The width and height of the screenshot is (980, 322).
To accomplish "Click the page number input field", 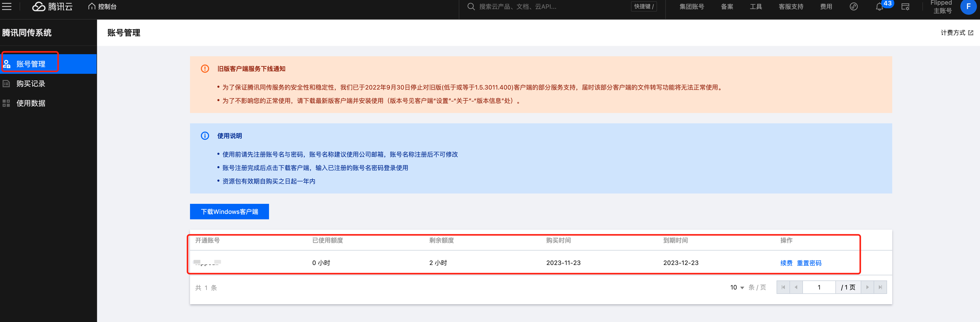I will click(819, 287).
